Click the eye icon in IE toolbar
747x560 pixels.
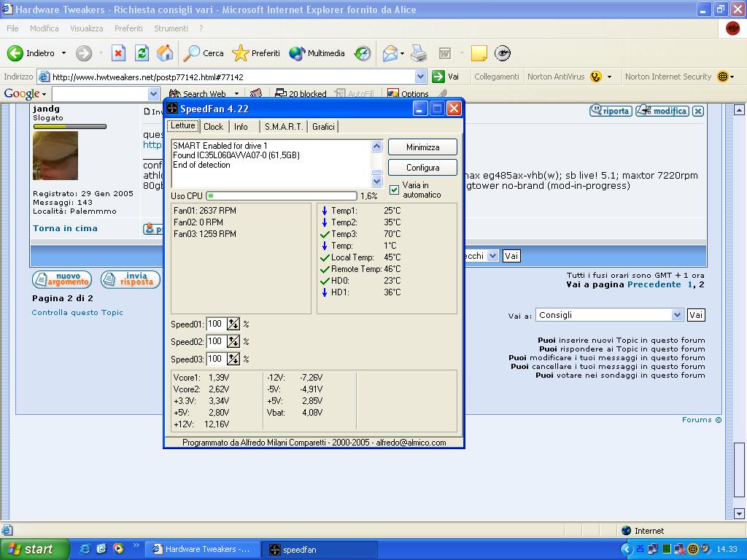(x=503, y=53)
